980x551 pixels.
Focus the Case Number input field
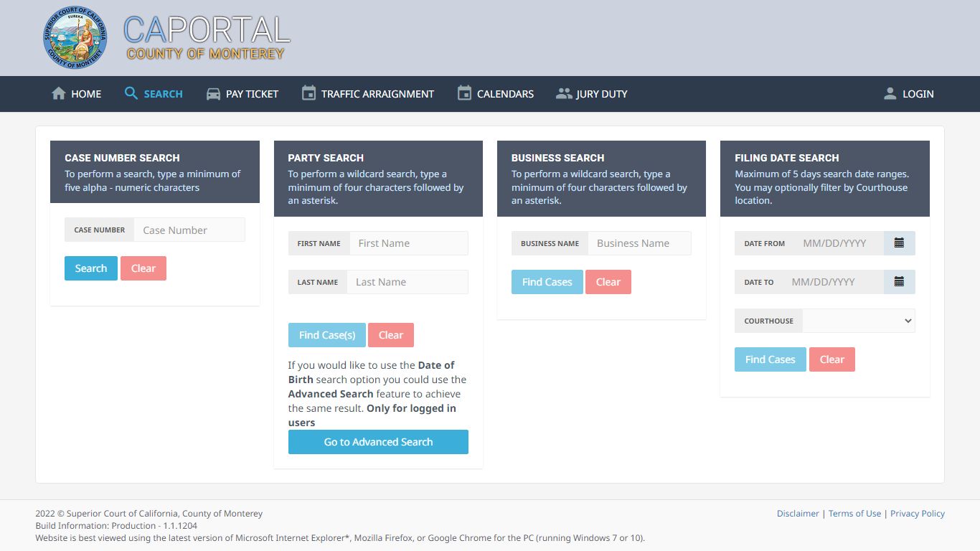(x=189, y=230)
